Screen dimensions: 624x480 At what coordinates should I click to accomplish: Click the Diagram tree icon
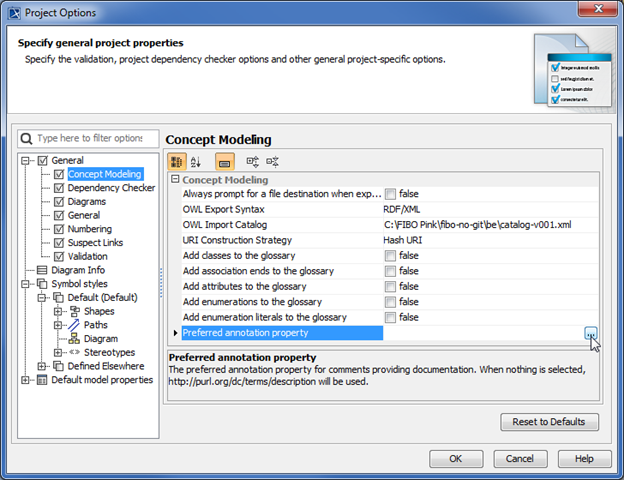[74, 339]
